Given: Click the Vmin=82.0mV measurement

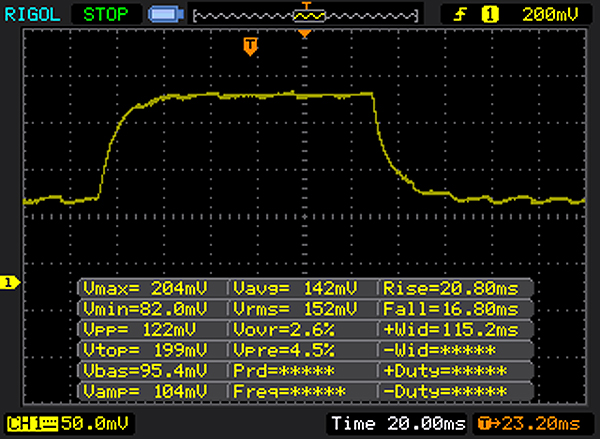Looking at the screenshot, I should [x=145, y=309].
